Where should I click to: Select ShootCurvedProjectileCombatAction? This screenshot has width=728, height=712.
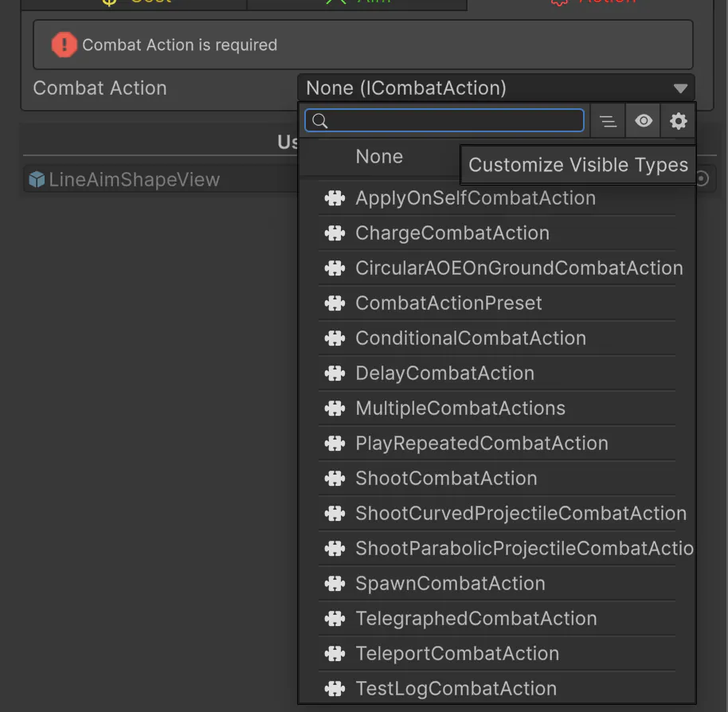point(497,514)
